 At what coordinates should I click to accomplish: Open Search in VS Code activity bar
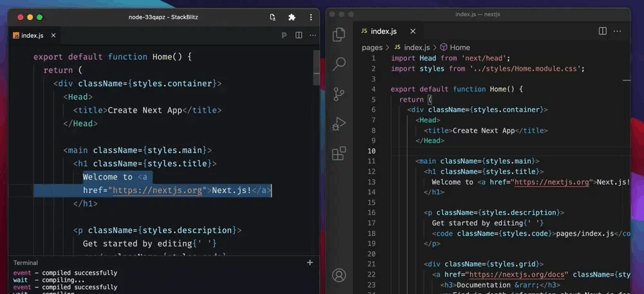(x=339, y=64)
